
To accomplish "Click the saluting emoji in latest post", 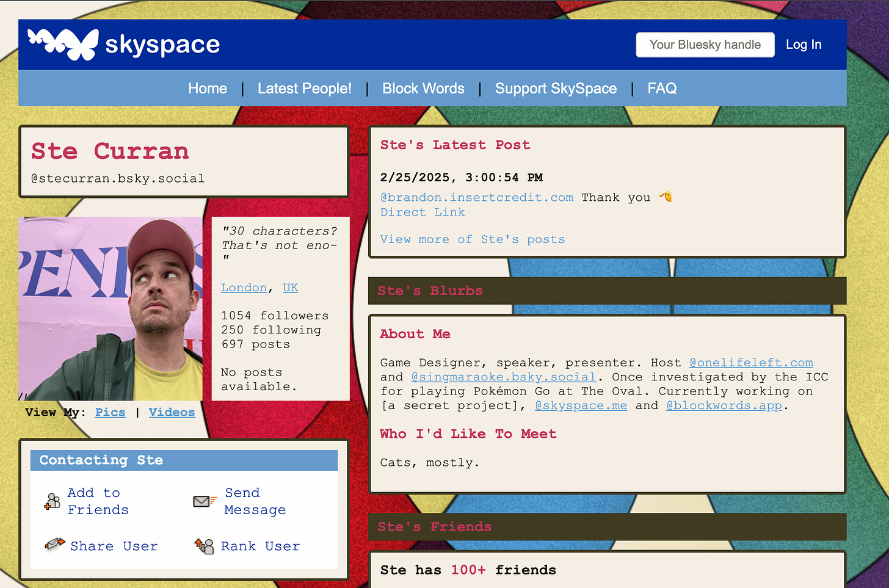I will [x=665, y=197].
